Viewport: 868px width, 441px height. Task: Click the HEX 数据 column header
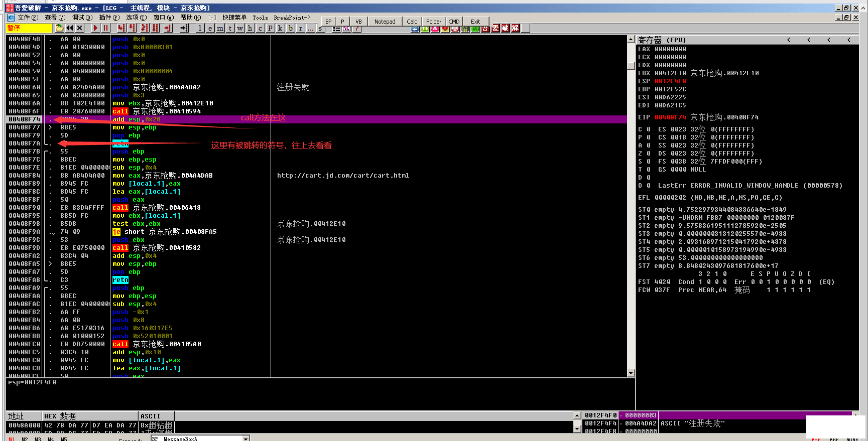[x=90, y=416]
